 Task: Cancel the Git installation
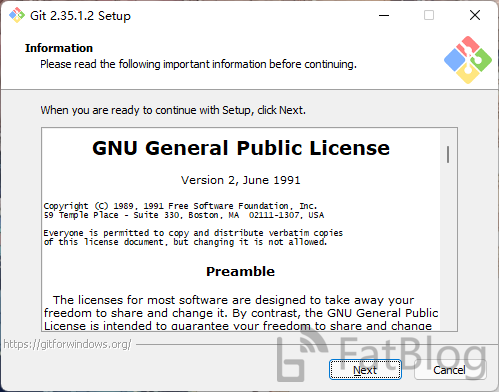click(450, 370)
